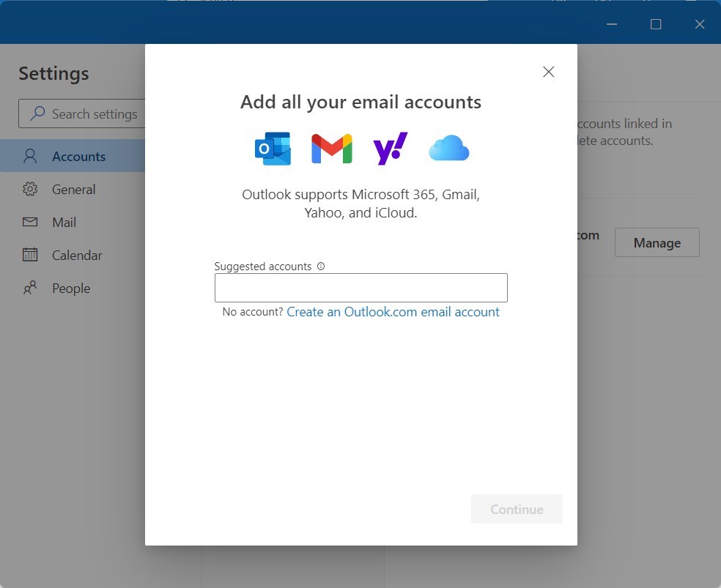Open Create an Outlook.com email account link

point(393,312)
